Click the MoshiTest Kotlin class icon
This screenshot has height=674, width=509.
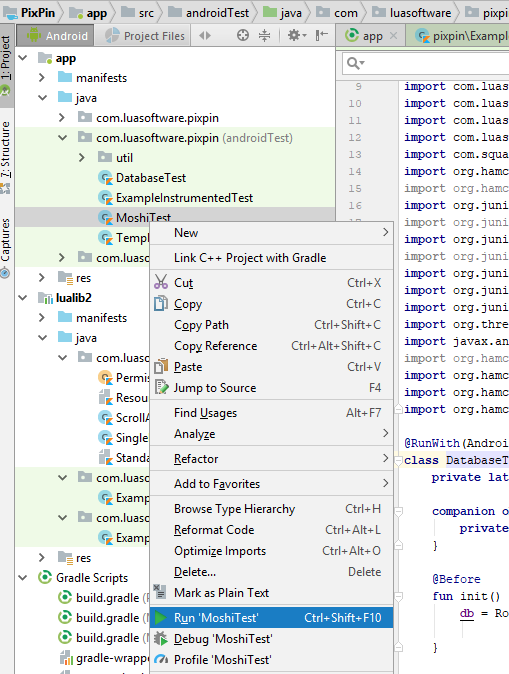pyautogui.click(x=105, y=218)
